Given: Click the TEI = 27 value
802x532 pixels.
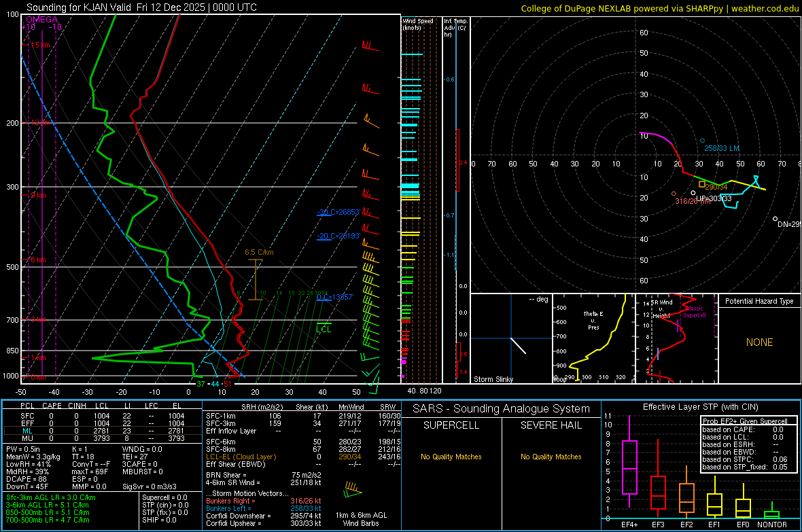Looking at the screenshot, I should pos(135,457).
